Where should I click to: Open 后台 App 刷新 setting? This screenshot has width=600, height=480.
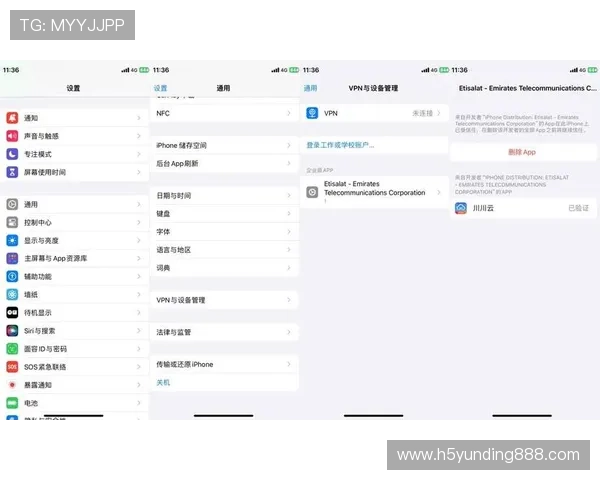(x=224, y=163)
